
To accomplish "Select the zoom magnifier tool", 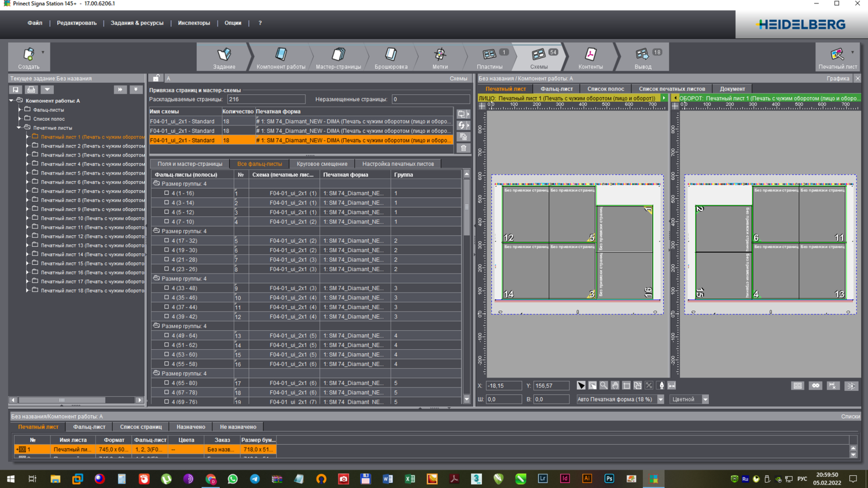I will point(604,386).
